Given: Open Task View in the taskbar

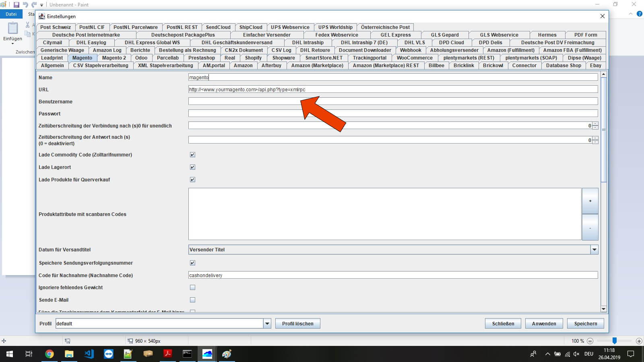Looking at the screenshot, I should pyautogui.click(x=29, y=354).
